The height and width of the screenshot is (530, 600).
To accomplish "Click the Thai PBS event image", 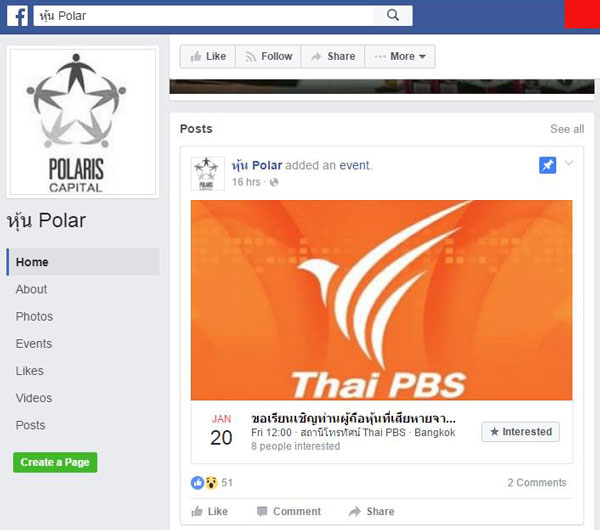I will (x=382, y=300).
